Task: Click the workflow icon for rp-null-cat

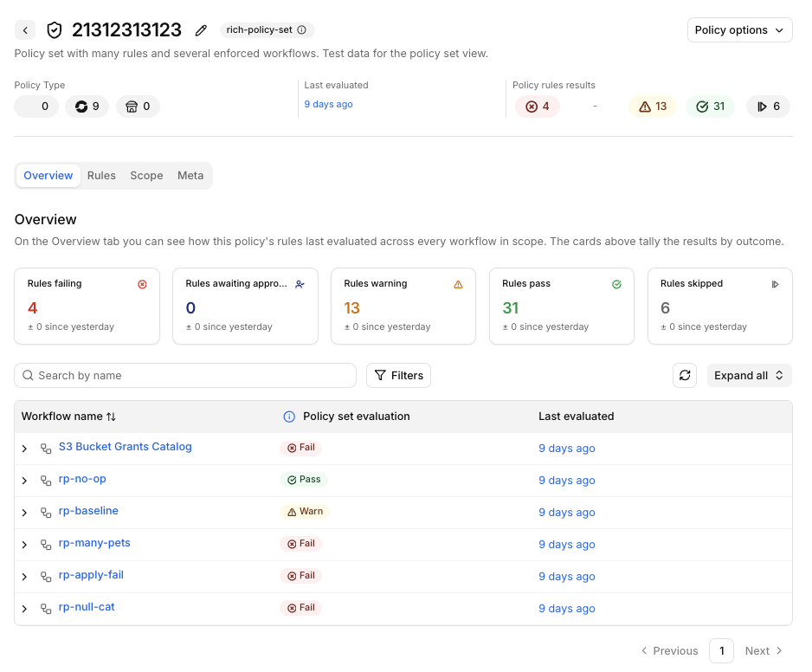Action: point(46,609)
